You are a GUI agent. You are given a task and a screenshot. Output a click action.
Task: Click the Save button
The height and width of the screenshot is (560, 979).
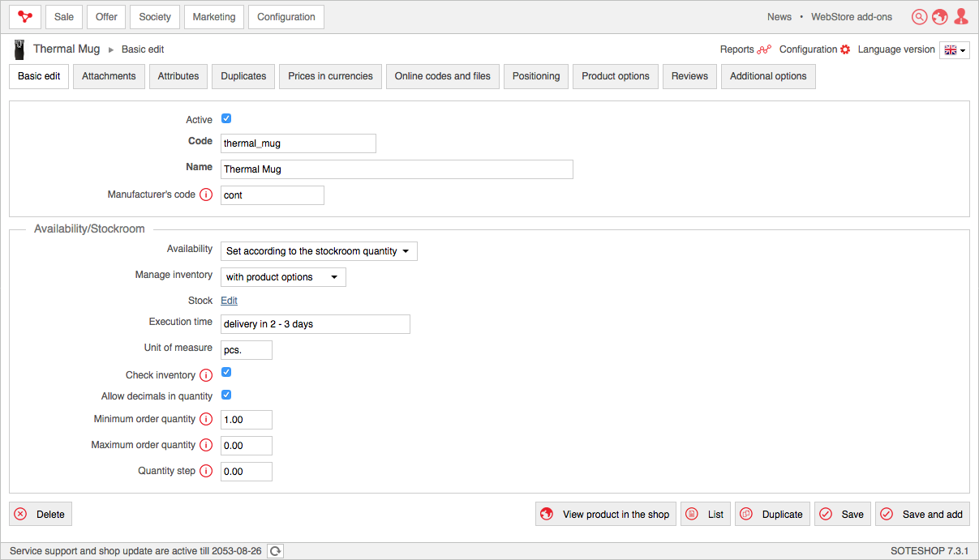click(843, 514)
